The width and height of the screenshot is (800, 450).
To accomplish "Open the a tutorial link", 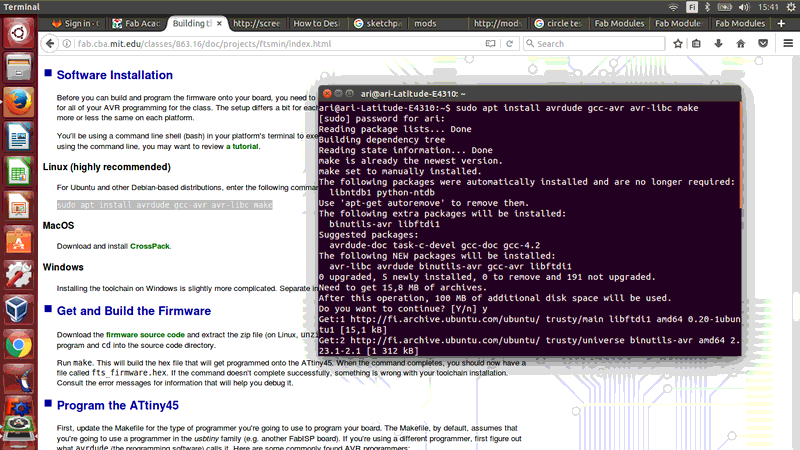I will [x=242, y=146].
